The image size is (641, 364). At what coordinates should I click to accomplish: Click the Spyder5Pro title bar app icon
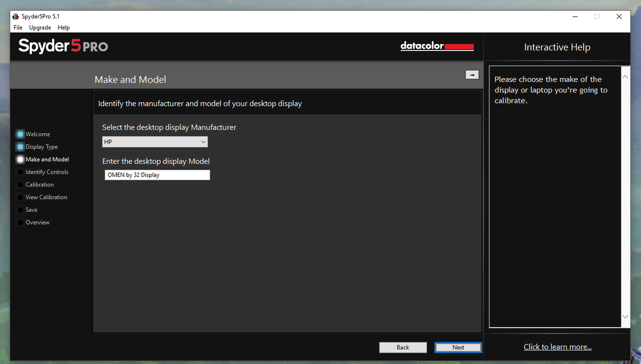pyautogui.click(x=16, y=17)
